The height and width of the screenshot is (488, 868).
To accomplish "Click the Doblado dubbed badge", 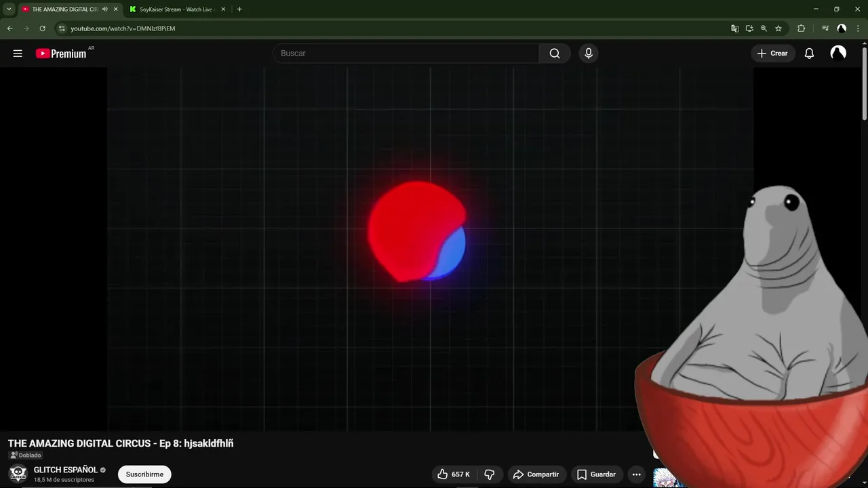I will pyautogui.click(x=26, y=455).
